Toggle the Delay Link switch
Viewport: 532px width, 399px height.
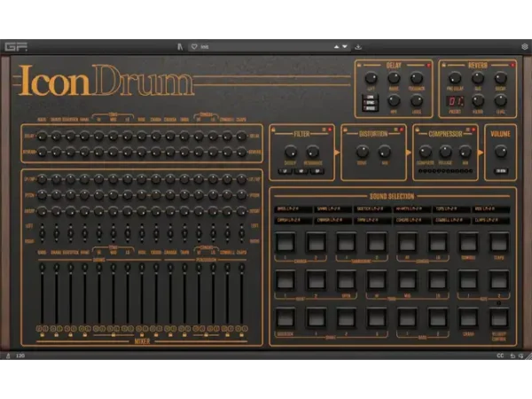point(370,97)
